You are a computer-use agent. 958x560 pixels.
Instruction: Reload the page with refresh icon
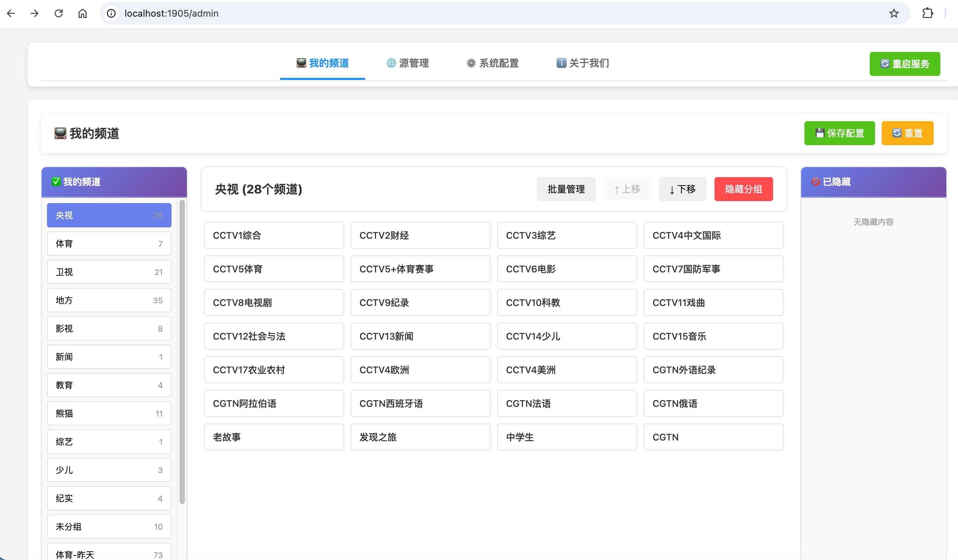pyautogui.click(x=59, y=13)
